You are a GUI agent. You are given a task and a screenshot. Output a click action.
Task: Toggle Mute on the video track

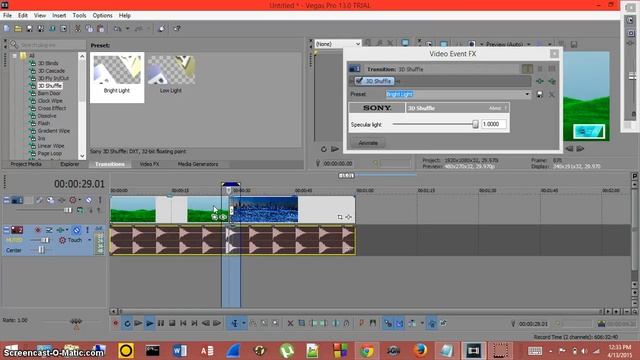click(89, 200)
